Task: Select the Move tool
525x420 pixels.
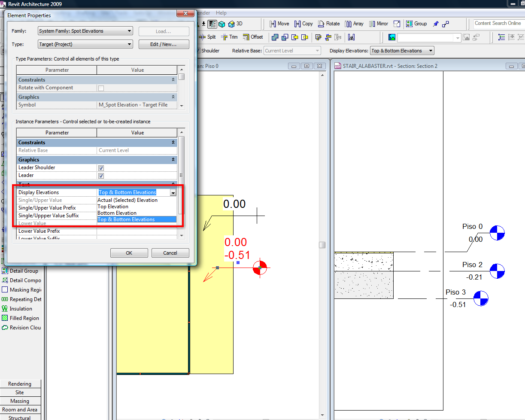Action: 279,24
